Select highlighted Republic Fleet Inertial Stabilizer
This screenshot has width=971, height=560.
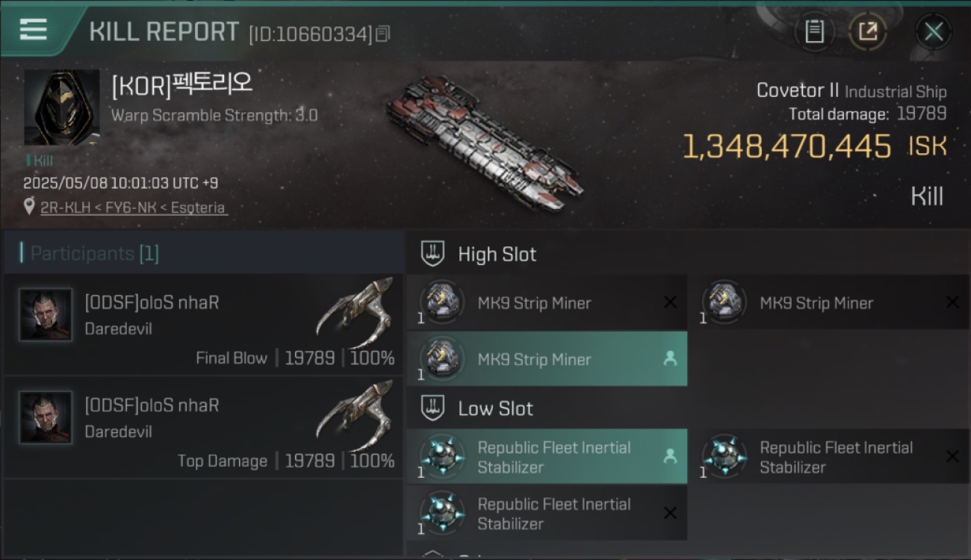click(x=547, y=457)
